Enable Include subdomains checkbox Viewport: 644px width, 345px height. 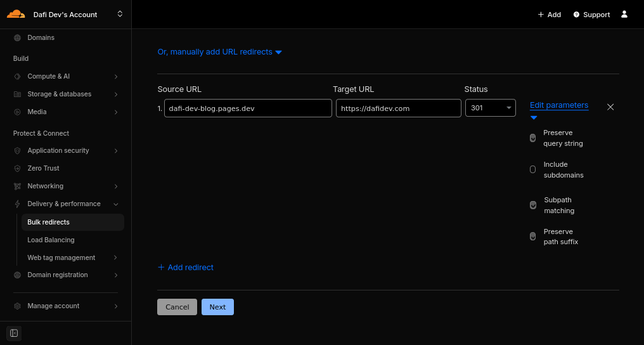[532, 169]
